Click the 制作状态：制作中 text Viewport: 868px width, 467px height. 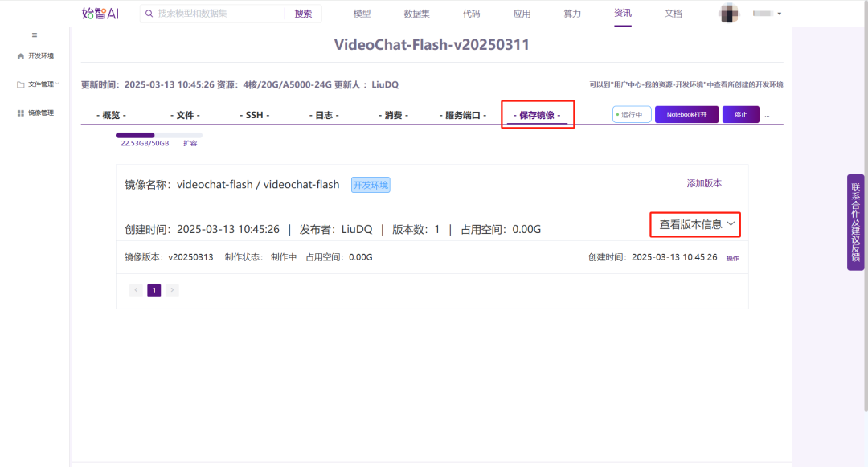coord(260,257)
